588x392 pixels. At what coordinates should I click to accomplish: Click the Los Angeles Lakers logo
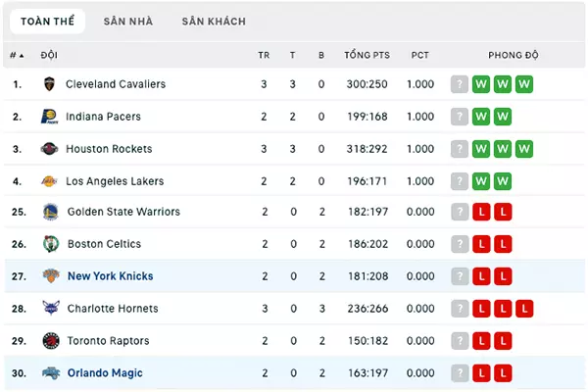(x=49, y=181)
